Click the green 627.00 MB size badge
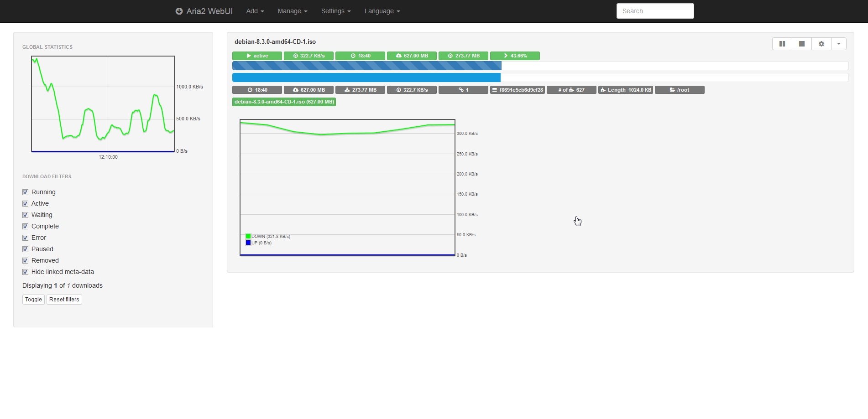868x419 pixels. 412,56
